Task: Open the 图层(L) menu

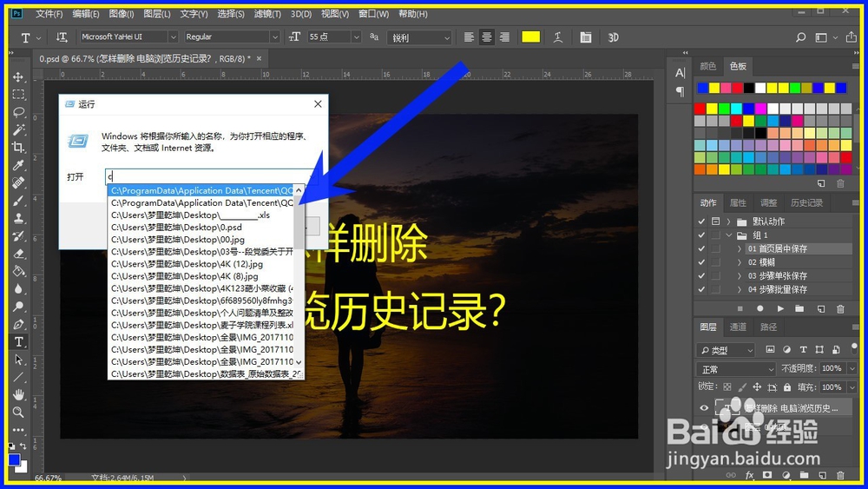Action: tap(156, 14)
